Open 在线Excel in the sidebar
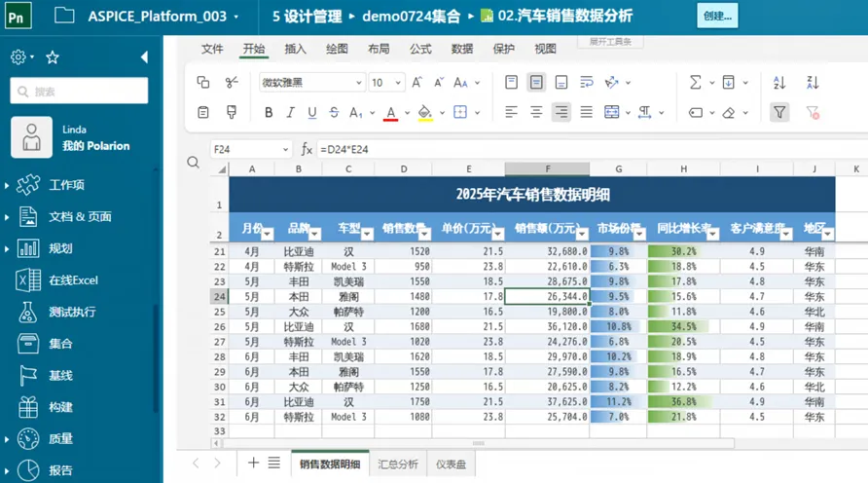 coord(73,280)
